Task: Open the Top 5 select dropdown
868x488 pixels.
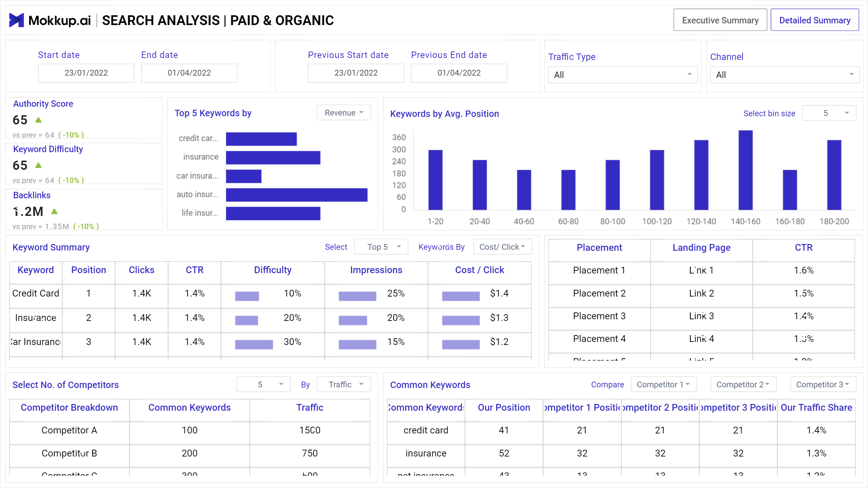Action: pos(381,247)
